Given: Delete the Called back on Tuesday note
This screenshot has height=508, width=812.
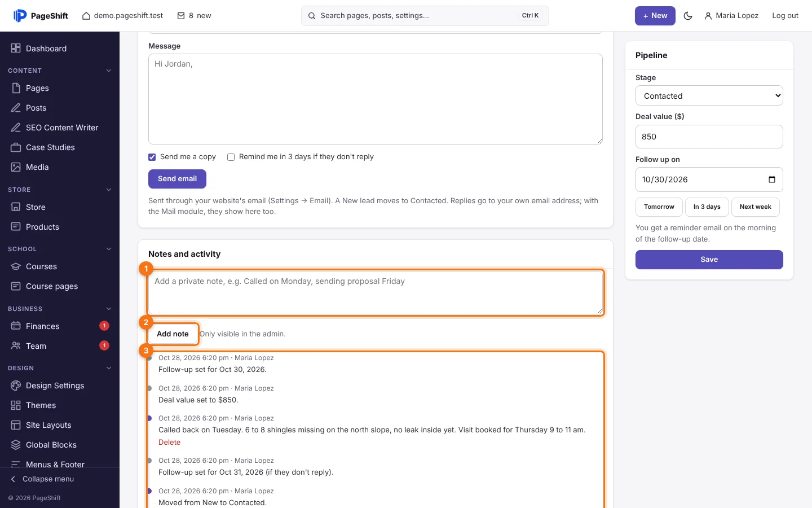Looking at the screenshot, I should tap(169, 443).
